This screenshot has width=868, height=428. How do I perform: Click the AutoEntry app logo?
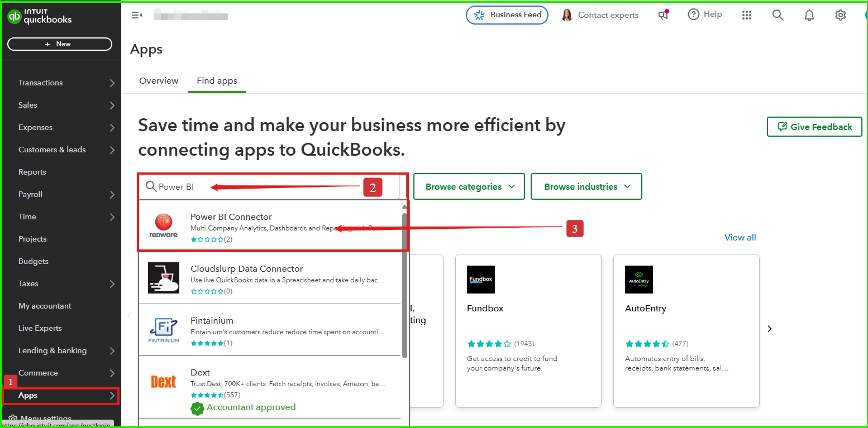click(639, 279)
